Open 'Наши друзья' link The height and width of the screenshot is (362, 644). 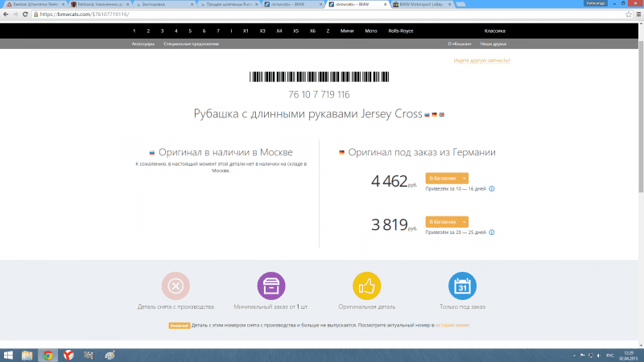click(x=493, y=44)
